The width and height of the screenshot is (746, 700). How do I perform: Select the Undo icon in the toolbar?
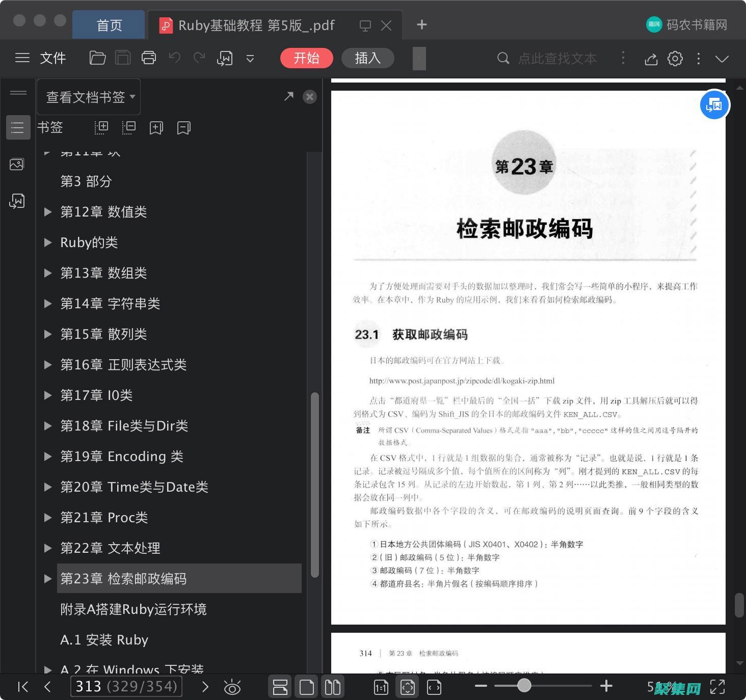[x=174, y=58]
